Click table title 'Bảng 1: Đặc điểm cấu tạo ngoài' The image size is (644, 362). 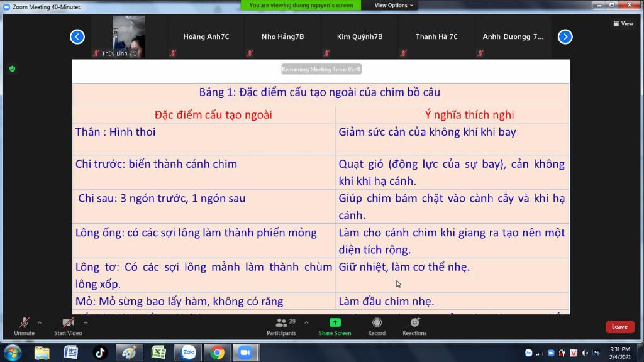[x=319, y=92]
